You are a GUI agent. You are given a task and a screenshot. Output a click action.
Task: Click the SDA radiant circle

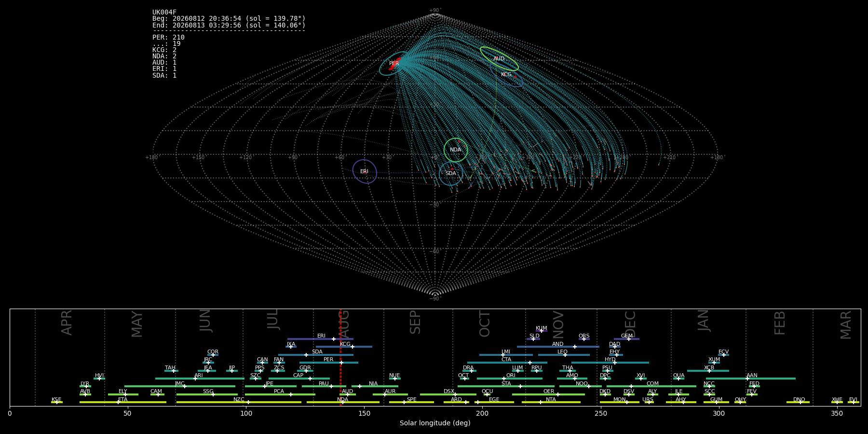(x=451, y=174)
